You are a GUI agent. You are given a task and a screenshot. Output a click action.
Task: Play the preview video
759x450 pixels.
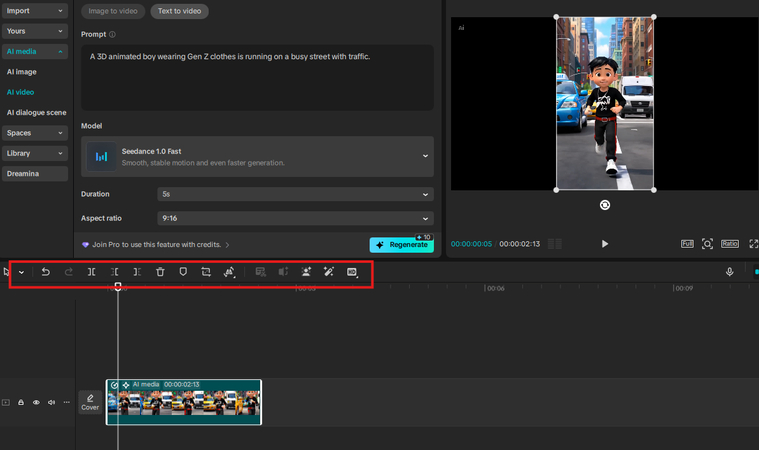pyautogui.click(x=605, y=244)
